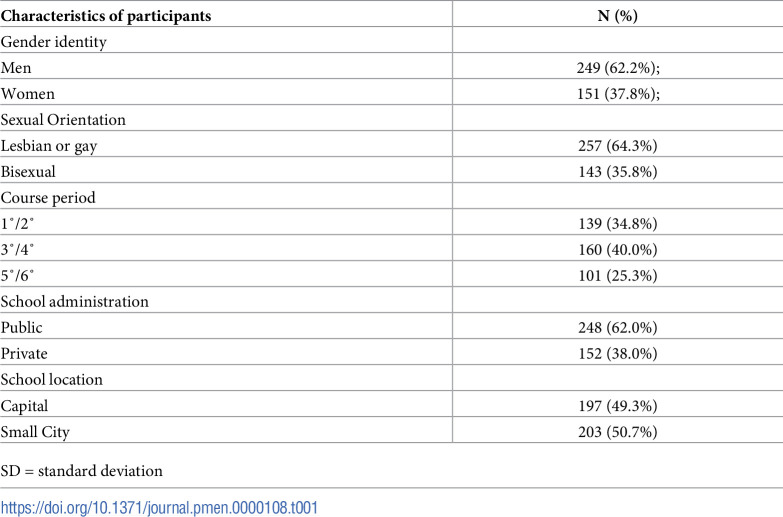Select the School location section label
This screenshot has height=517, width=783.
[51, 380]
